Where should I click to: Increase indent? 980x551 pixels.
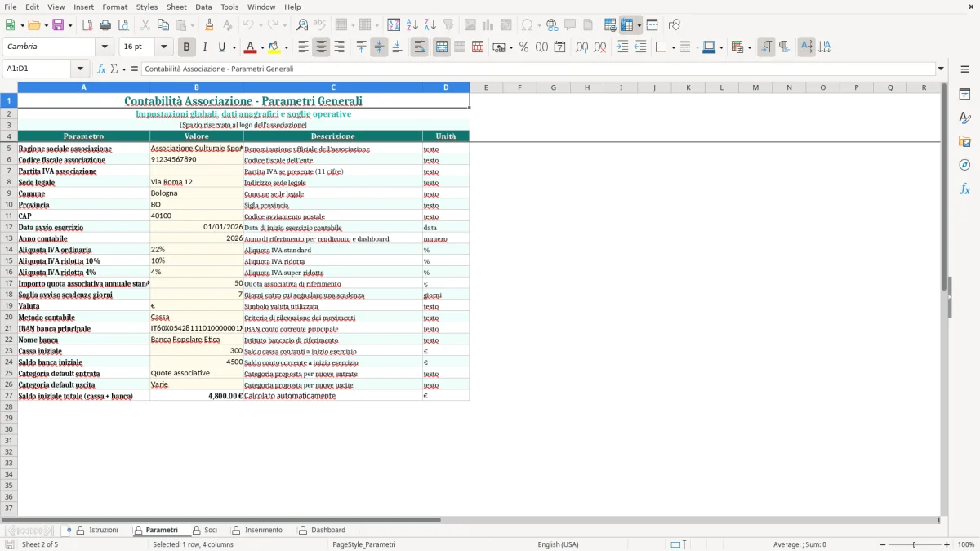point(622,47)
